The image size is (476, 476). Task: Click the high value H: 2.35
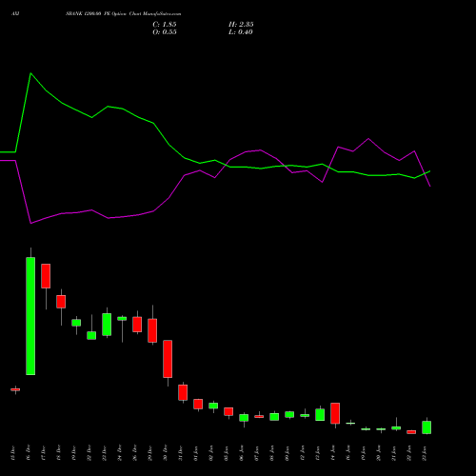[x=241, y=25]
